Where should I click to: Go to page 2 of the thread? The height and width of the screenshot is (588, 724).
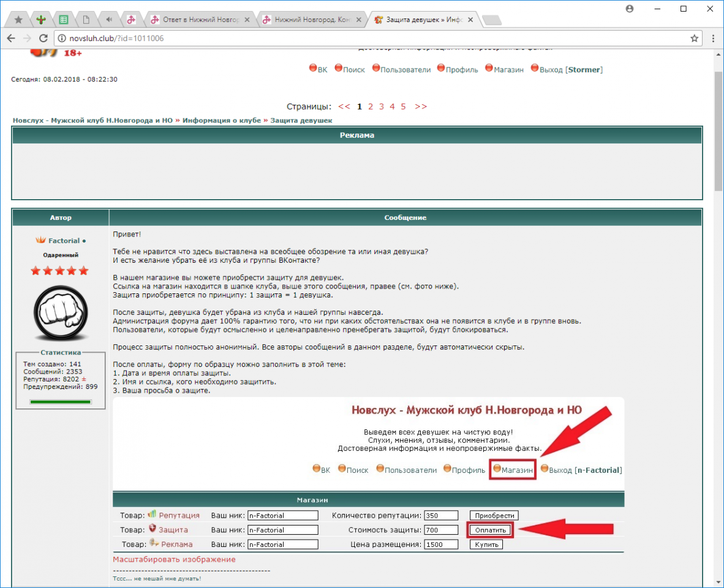pos(371,106)
